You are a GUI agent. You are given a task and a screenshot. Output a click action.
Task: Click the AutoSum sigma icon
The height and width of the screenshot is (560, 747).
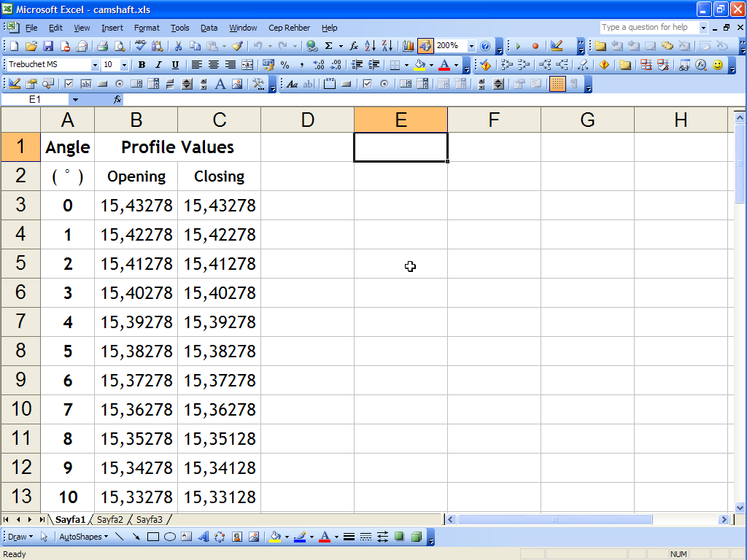pos(328,46)
